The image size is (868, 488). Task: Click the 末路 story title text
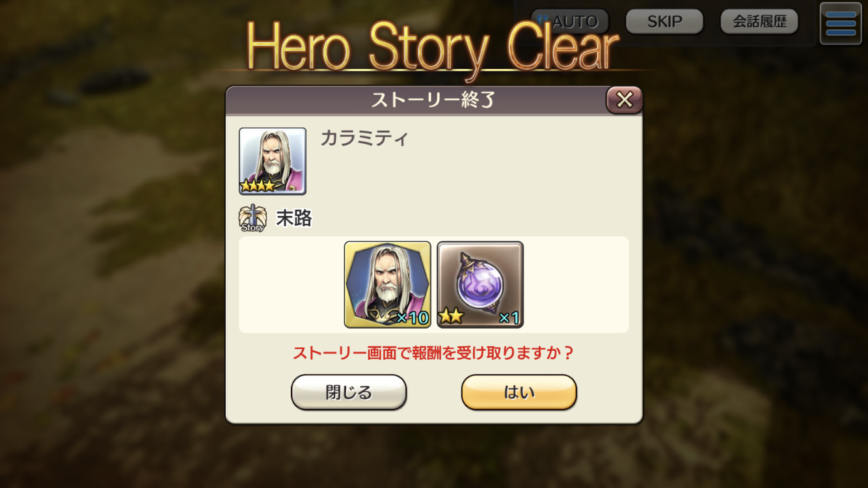pos(294,219)
